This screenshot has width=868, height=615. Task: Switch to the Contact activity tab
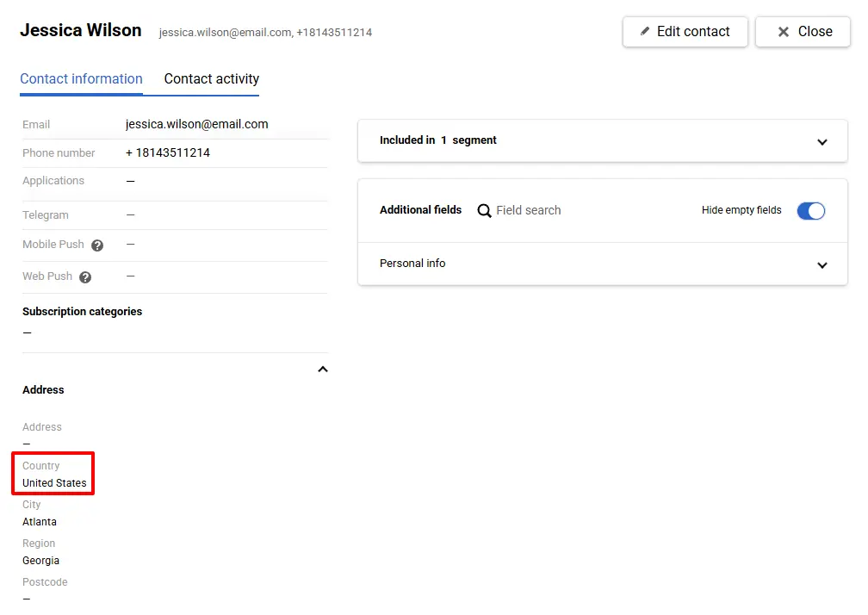tap(210, 78)
